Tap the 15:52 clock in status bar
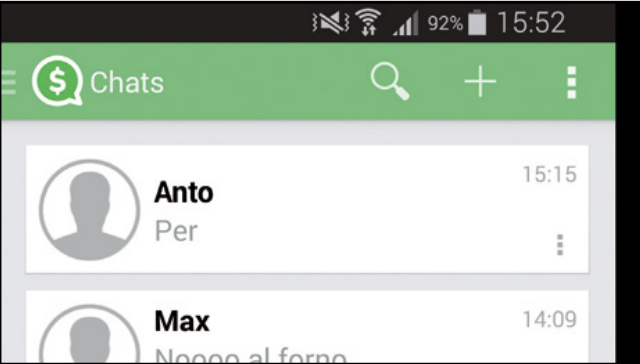Image resolution: width=640 pixels, height=364 pixels. 531,22
